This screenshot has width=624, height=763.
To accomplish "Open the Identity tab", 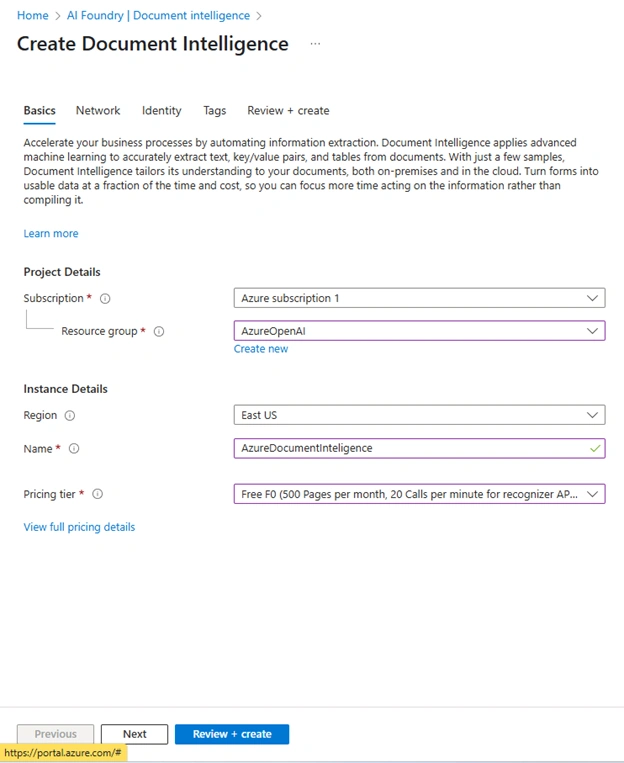I will 162,110.
